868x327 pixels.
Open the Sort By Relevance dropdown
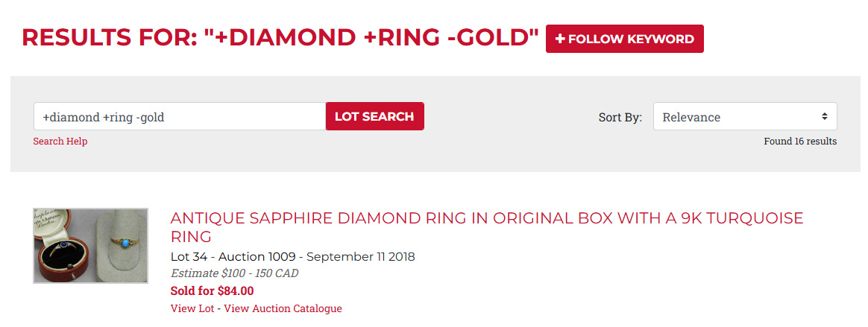744,117
